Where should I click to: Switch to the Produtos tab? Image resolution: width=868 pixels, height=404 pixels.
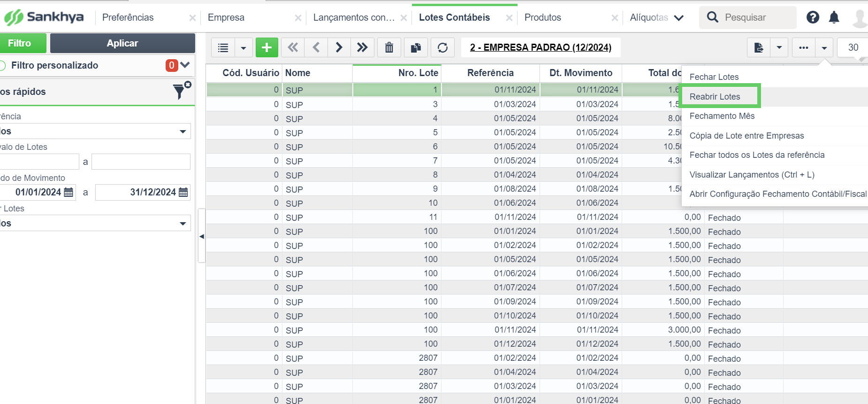pos(543,17)
